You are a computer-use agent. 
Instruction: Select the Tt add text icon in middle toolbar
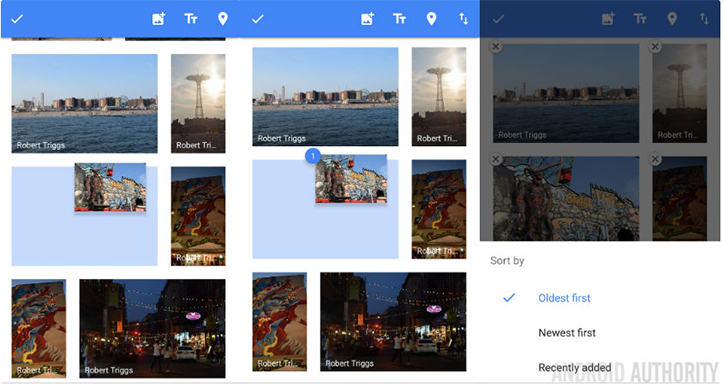[399, 19]
